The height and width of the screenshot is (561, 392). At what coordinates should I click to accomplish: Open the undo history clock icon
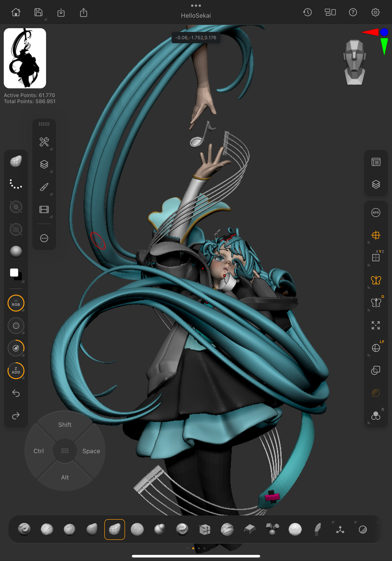pos(307,12)
